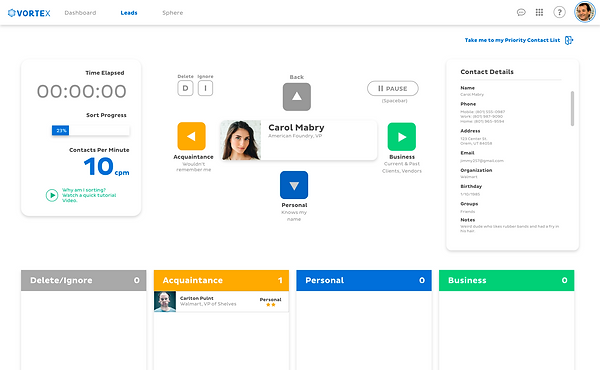This screenshot has height=370, width=600.
Task: Click the gray Back up-arrow button
Action: (x=297, y=97)
